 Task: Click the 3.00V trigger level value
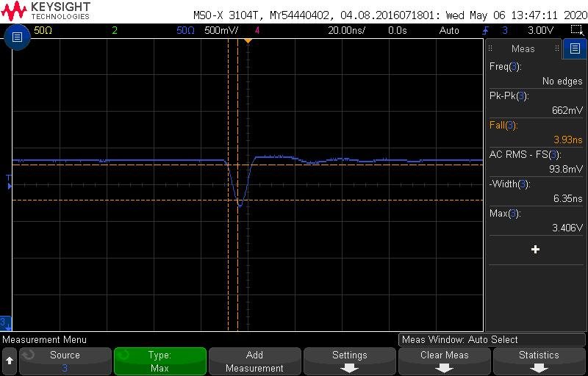pos(540,30)
